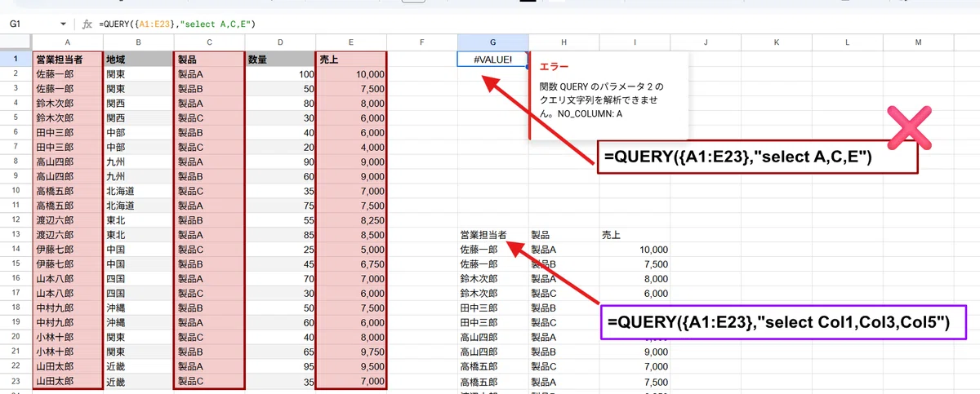Viewport: 980px width, 394px height.
Task: Select sales cell showing 5,000
Action: [351, 250]
